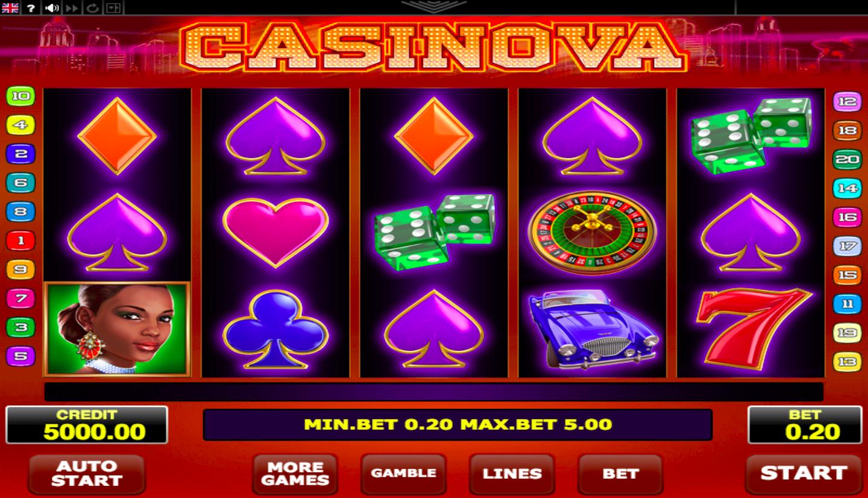The height and width of the screenshot is (498, 868).
Task: Spin reels with START button
Action: click(804, 474)
